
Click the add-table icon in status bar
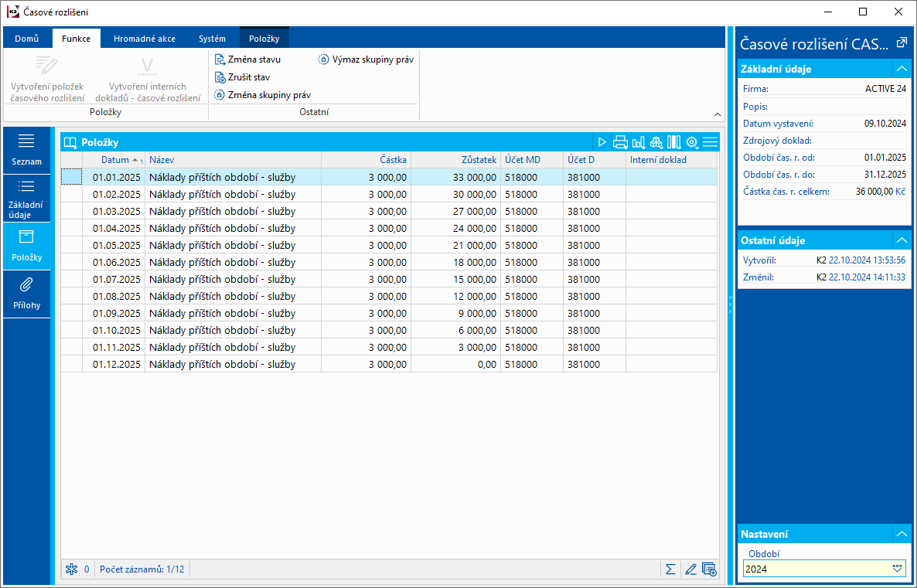(709, 569)
